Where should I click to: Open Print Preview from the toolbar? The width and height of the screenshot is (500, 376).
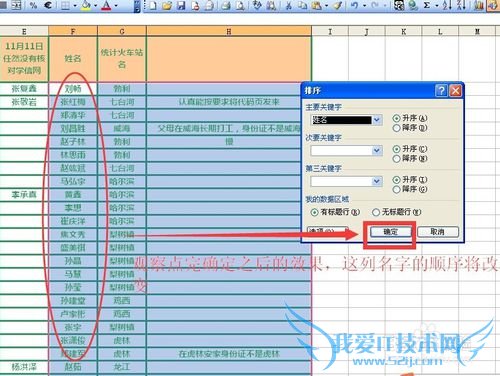pos(240,5)
